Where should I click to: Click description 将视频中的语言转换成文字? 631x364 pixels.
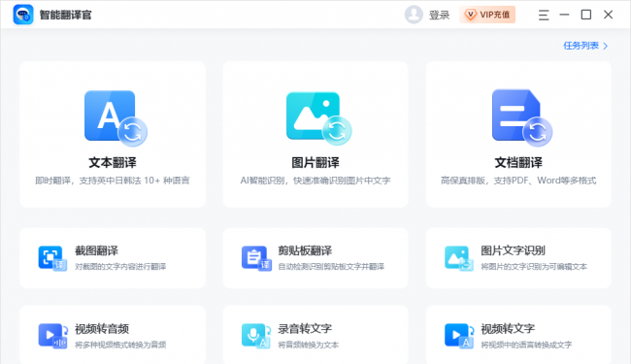click(x=526, y=345)
